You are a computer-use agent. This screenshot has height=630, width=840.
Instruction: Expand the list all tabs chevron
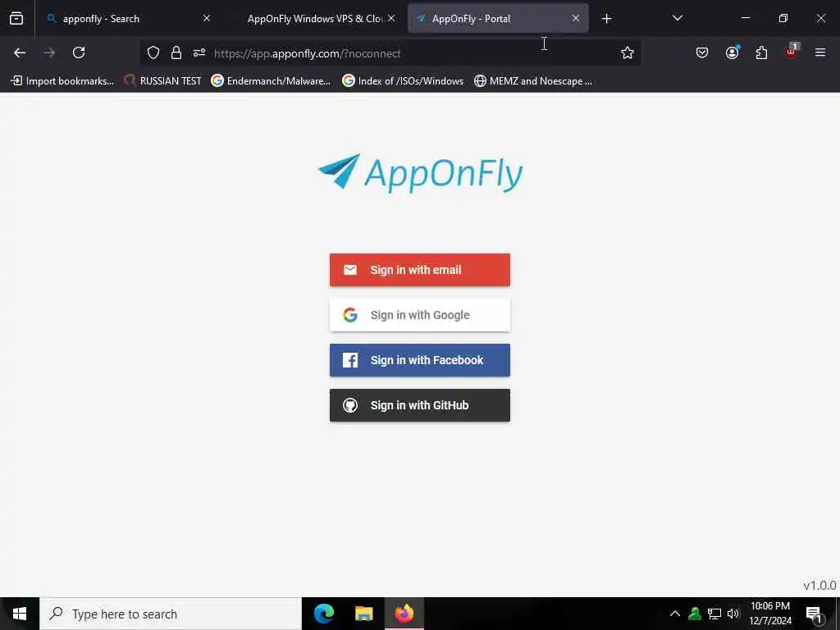677,18
